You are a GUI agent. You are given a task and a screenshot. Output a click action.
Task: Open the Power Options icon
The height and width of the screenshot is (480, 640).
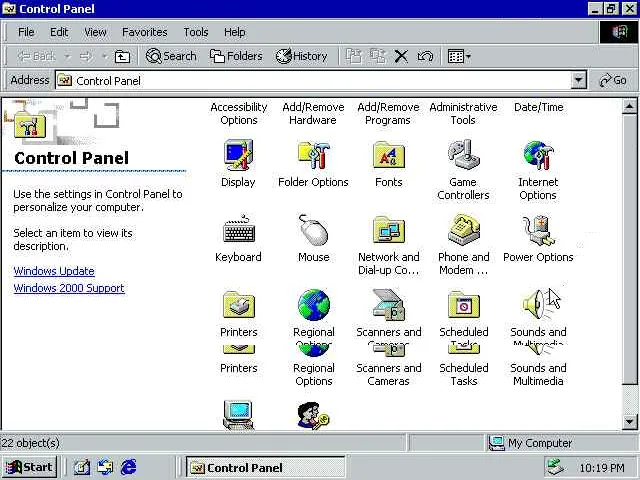(538, 230)
